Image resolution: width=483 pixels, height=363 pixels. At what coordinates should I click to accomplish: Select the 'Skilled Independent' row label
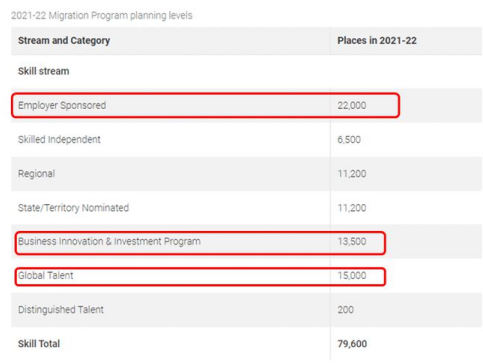tap(59, 139)
